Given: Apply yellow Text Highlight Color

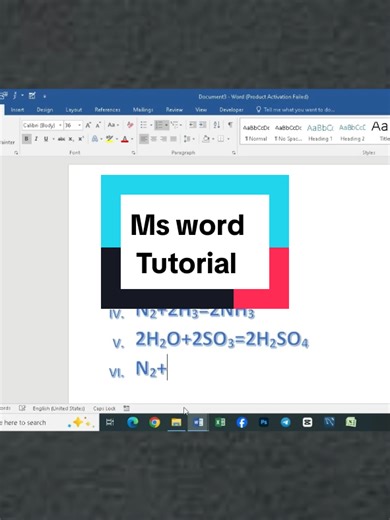Looking at the screenshot, I should 109,139.
